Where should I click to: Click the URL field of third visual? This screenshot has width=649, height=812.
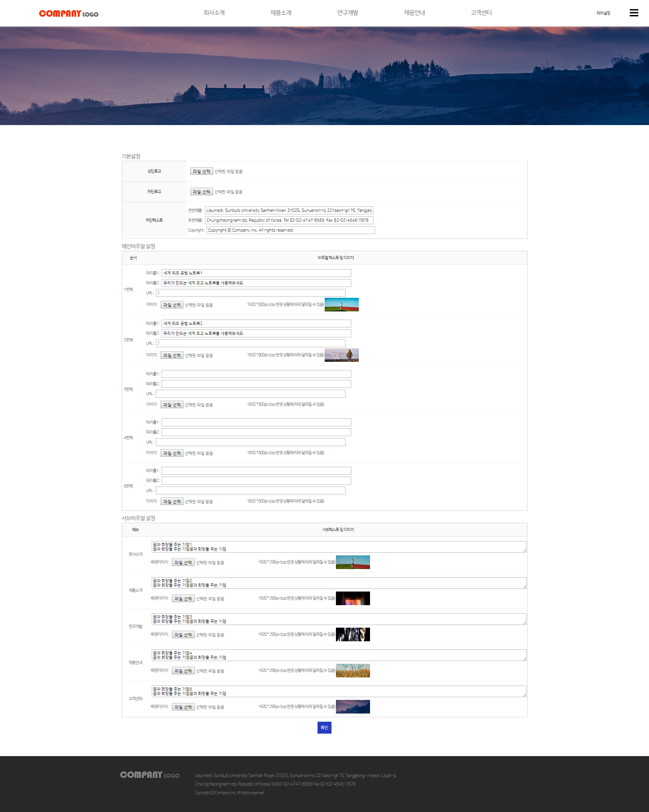(x=250, y=394)
